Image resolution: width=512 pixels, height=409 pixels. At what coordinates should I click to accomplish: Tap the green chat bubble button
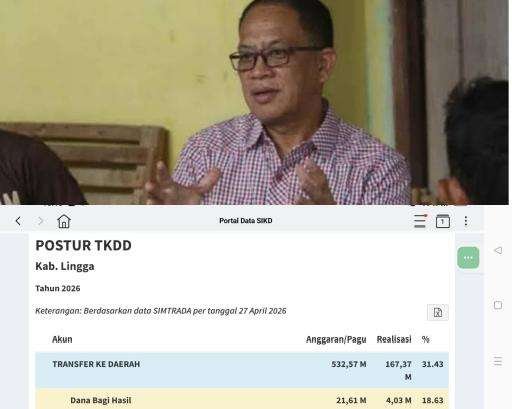click(468, 258)
